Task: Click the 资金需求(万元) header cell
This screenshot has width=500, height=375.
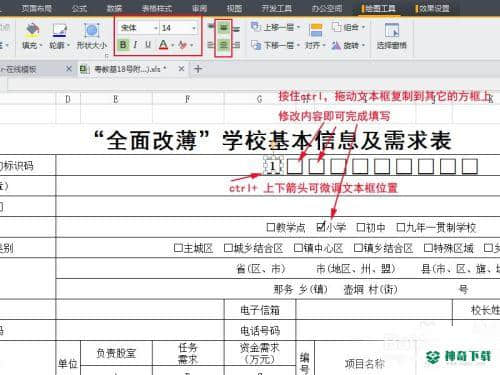Action: click(260, 353)
